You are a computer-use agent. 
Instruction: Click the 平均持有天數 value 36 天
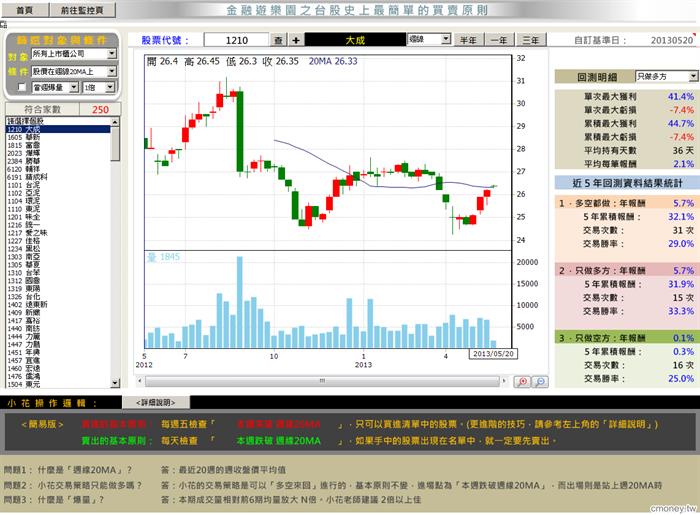pyautogui.click(x=683, y=150)
